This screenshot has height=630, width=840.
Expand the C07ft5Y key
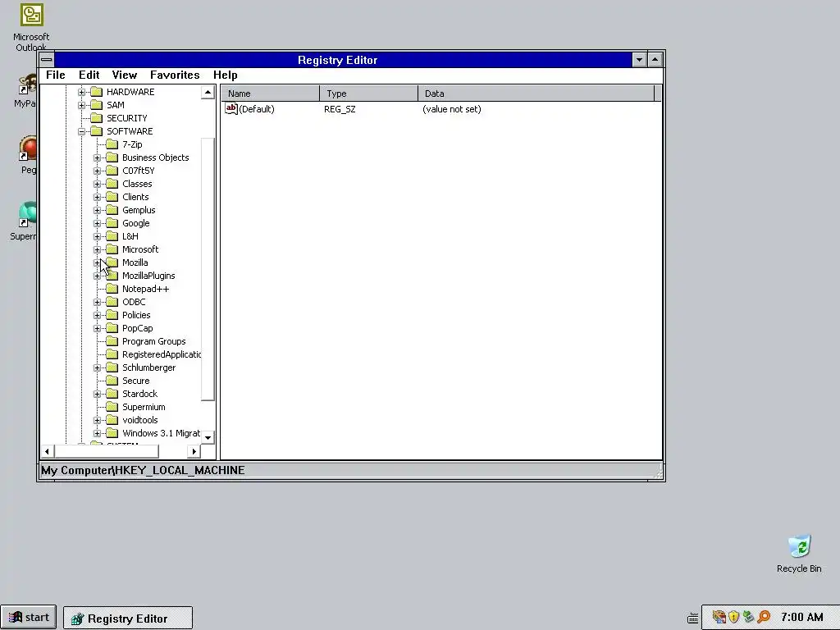pyautogui.click(x=97, y=171)
